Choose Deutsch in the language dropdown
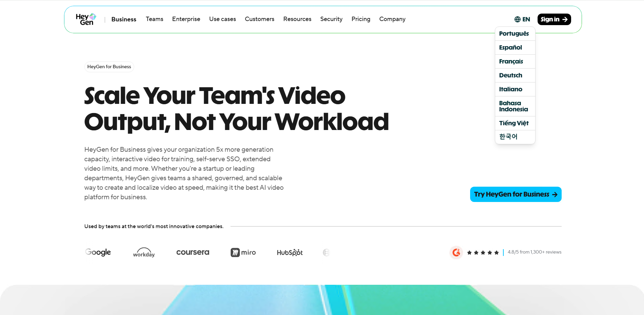This screenshot has height=315, width=644. [510, 75]
